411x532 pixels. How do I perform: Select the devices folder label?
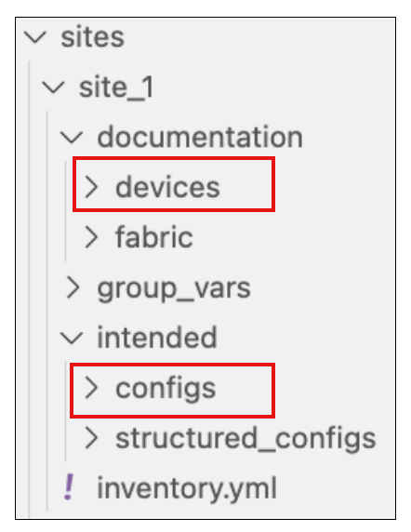pos(168,187)
